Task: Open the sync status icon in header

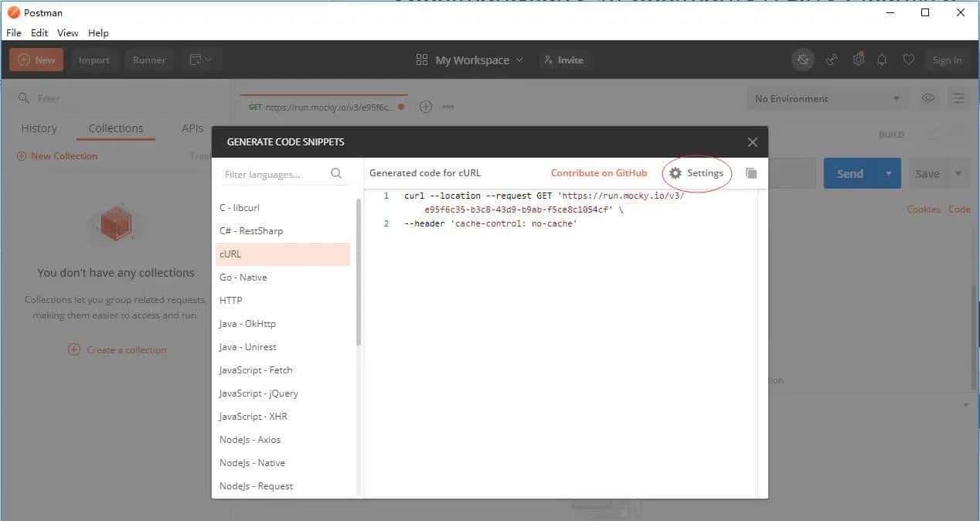Action: [x=803, y=60]
